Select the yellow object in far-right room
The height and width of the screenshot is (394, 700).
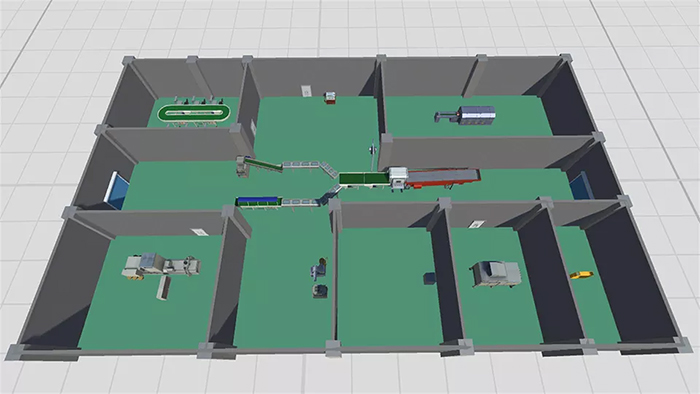click(x=581, y=274)
